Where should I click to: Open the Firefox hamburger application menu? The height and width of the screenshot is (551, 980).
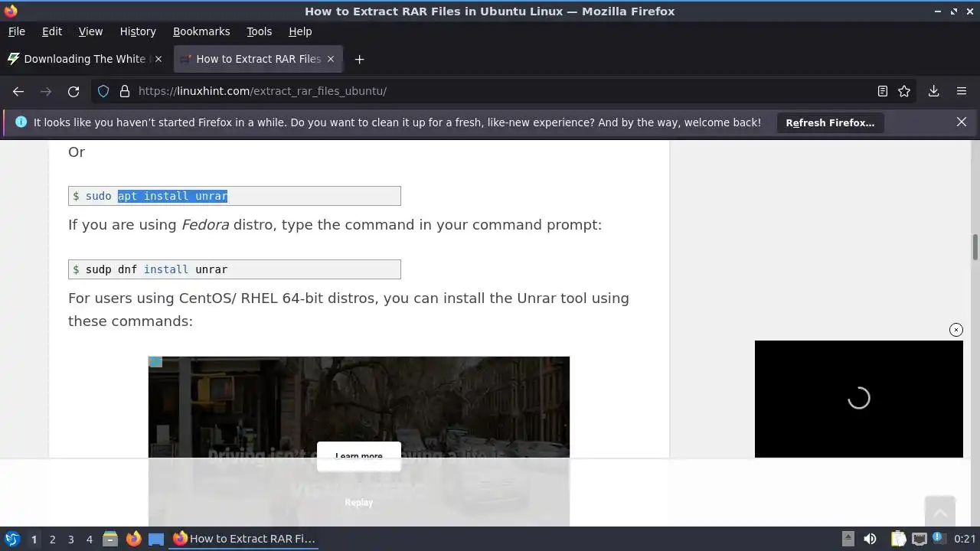click(962, 91)
